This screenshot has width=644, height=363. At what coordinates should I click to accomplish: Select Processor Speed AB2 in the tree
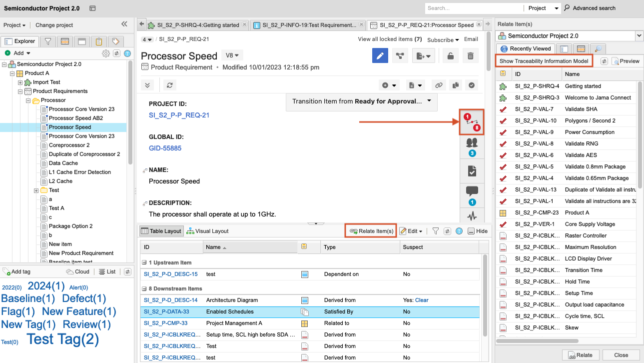coord(75,118)
